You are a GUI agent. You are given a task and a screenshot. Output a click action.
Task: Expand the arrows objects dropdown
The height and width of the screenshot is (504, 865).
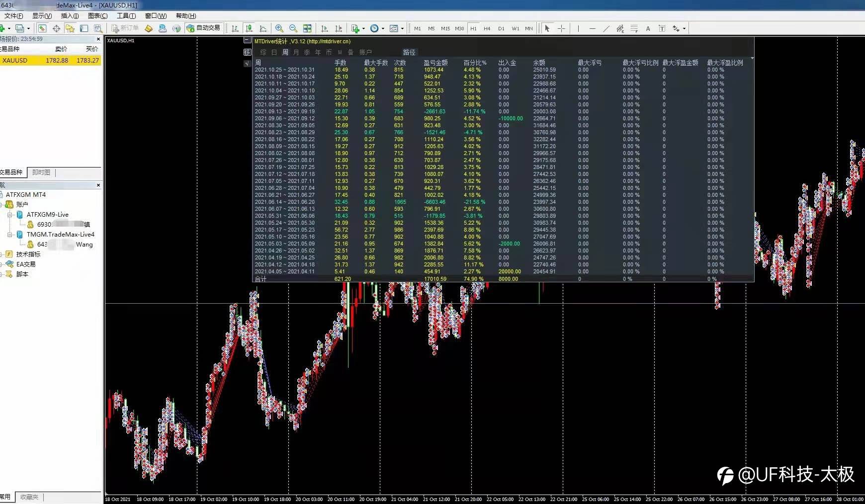pyautogui.click(x=684, y=28)
